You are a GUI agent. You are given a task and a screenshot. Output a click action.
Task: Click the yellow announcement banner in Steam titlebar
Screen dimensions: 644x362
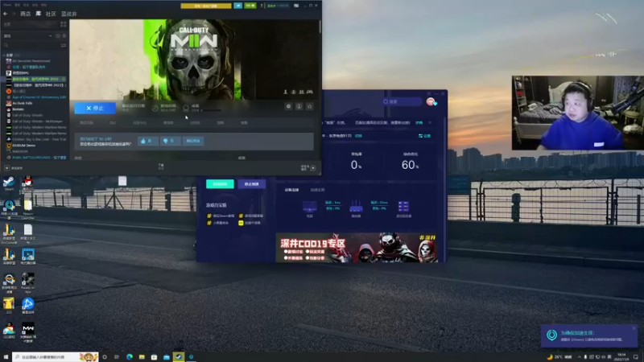click(x=206, y=6)
